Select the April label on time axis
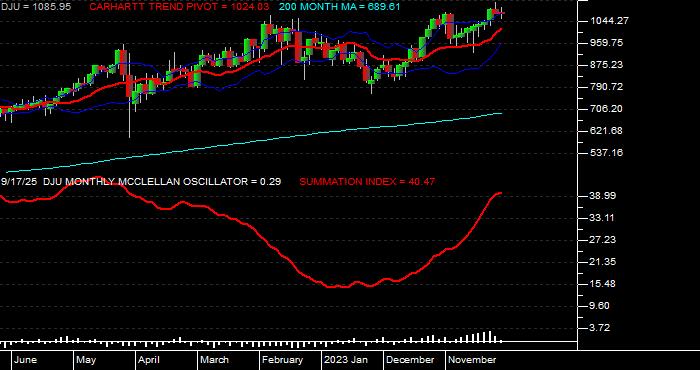Screen dimensions: 700x370 148,361
